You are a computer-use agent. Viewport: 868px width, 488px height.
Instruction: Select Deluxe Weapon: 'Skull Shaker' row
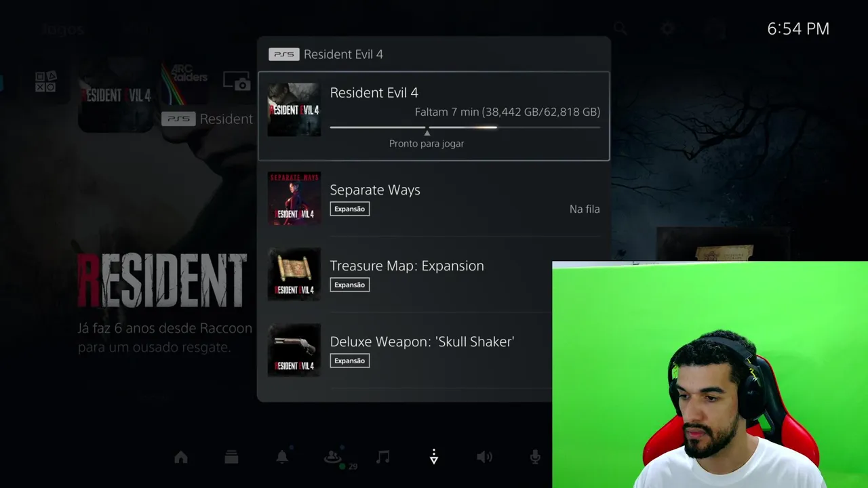click(x=434, y=350)
